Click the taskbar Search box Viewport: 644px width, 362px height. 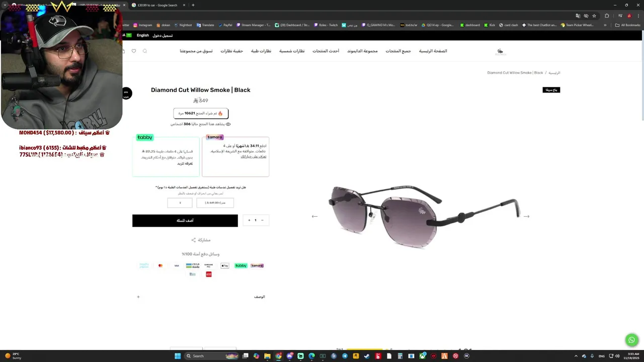[211, 356]
